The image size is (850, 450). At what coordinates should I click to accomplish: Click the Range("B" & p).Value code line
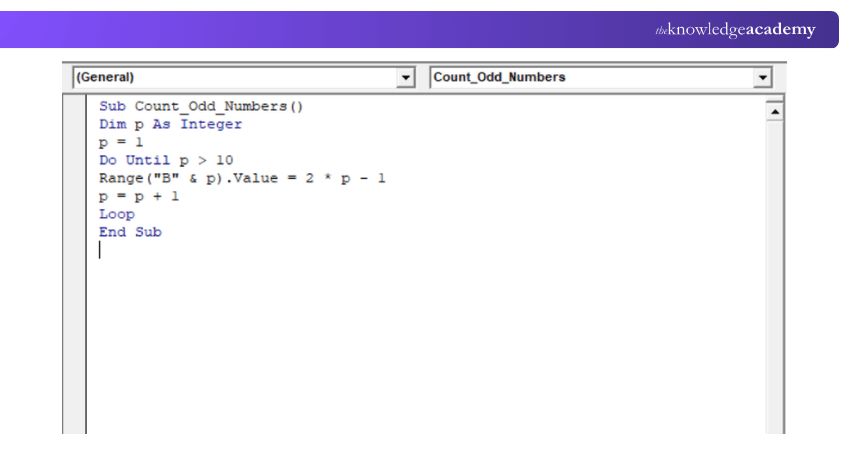click(x=242, y=178)
